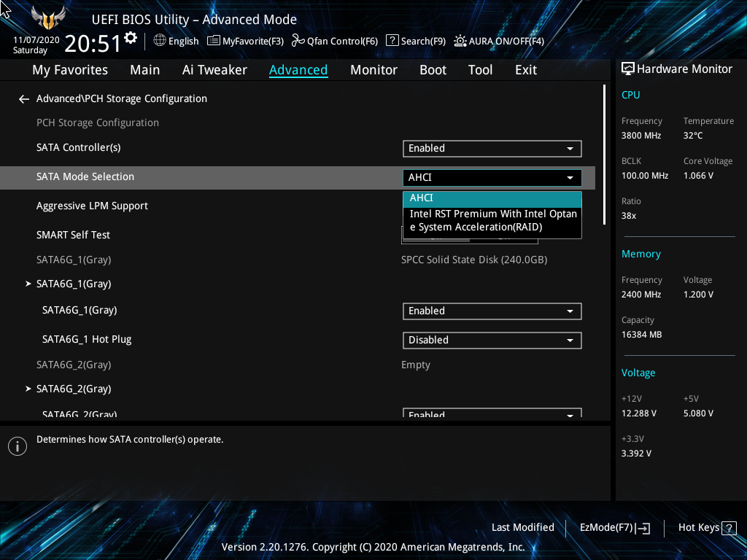Switch to the Boot tab
747x560 pixels.
pos(433,70)
